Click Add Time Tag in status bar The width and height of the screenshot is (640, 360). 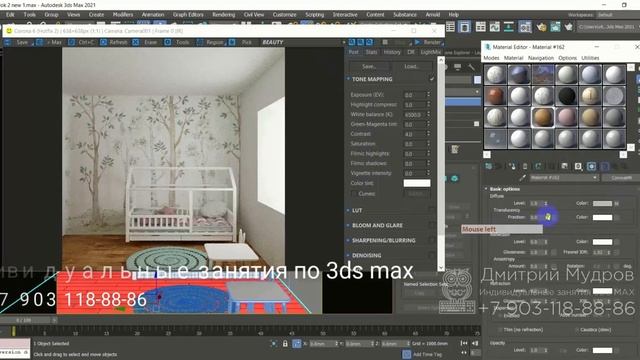tap(427, 354)
